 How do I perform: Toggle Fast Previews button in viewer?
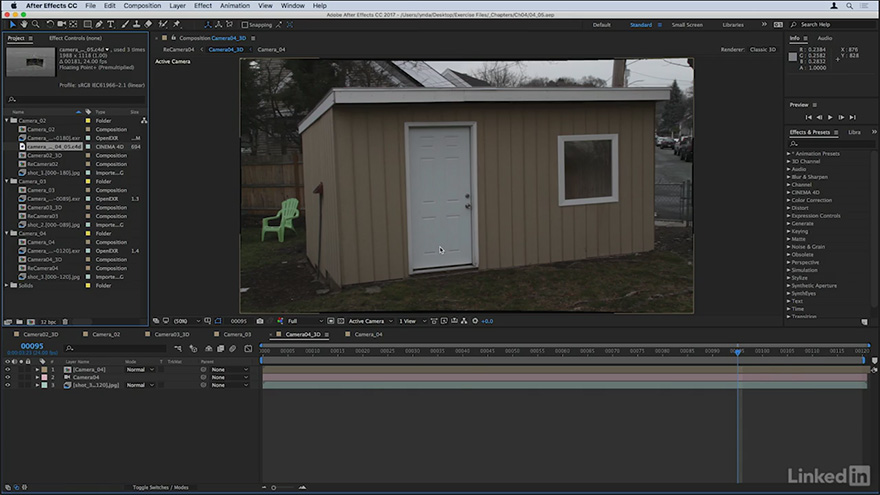(x=444, y=321)
